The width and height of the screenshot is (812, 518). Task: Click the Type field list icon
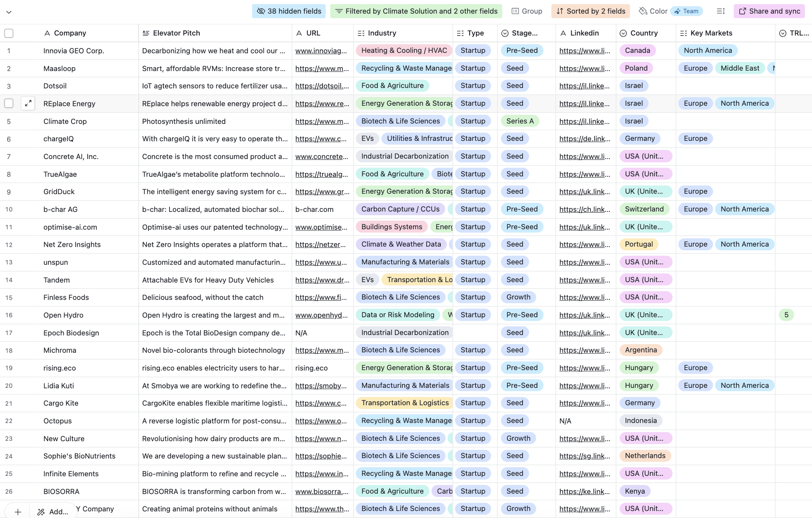460,33
